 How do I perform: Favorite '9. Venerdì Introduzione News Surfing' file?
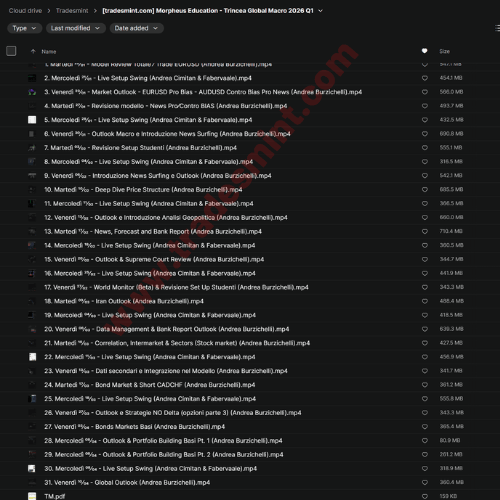[425, 176]
